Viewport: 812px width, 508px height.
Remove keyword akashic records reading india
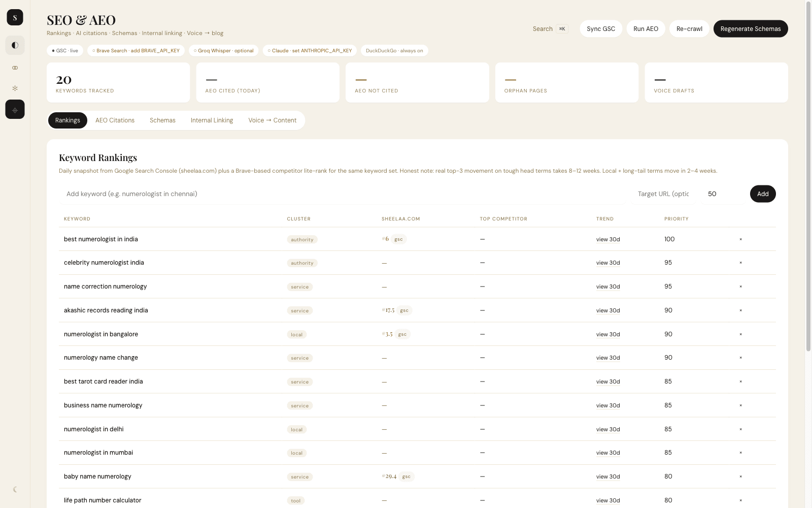740,310
